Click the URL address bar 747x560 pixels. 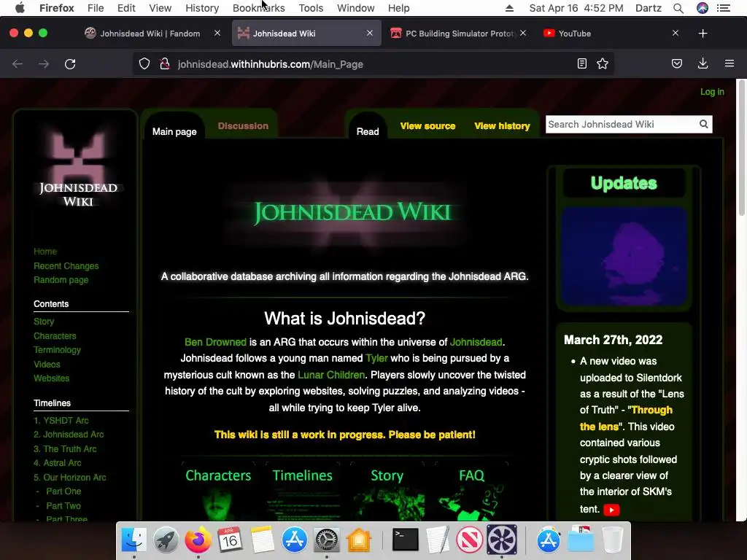(373, 64)
